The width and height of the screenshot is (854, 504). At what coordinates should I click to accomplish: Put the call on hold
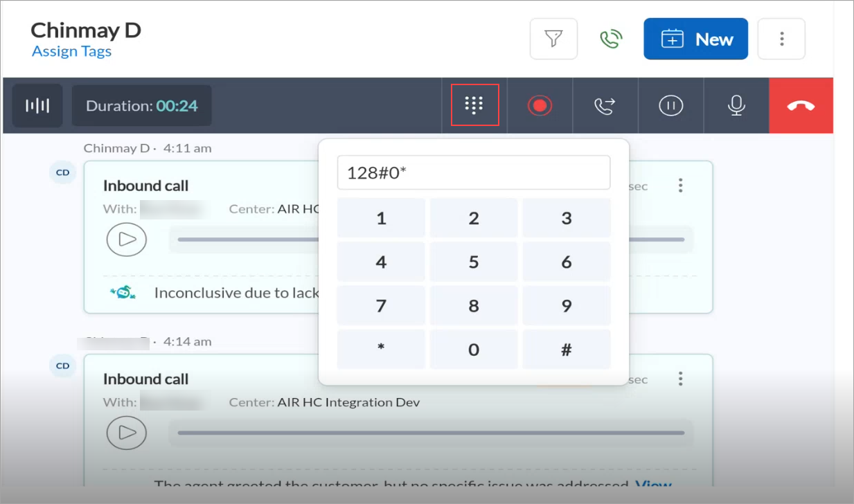[670, 106]
